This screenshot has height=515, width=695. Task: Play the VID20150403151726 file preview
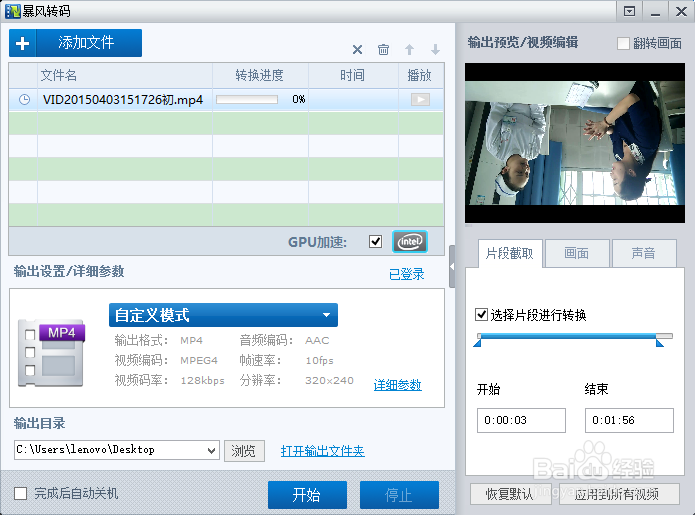(x=420, y=99)
